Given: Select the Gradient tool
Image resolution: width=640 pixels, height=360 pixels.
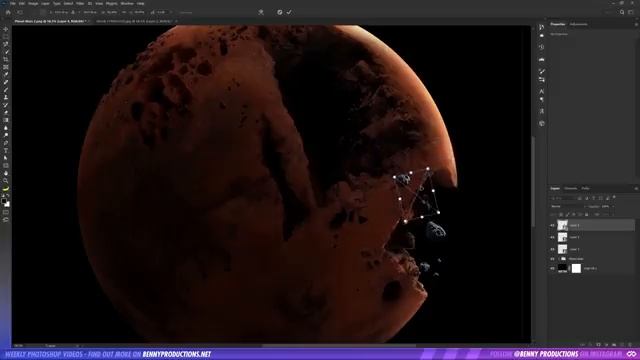Looking at the screenshot, I should click(6, 120).
